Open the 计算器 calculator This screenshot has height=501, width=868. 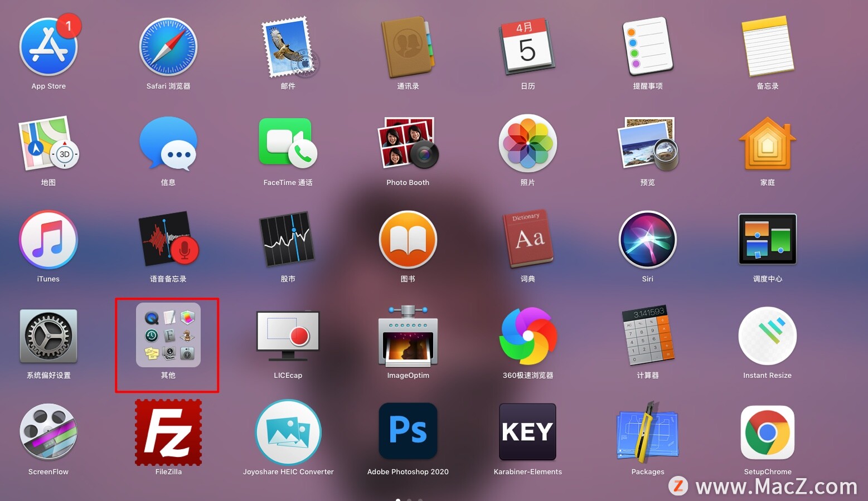(648, 336)
